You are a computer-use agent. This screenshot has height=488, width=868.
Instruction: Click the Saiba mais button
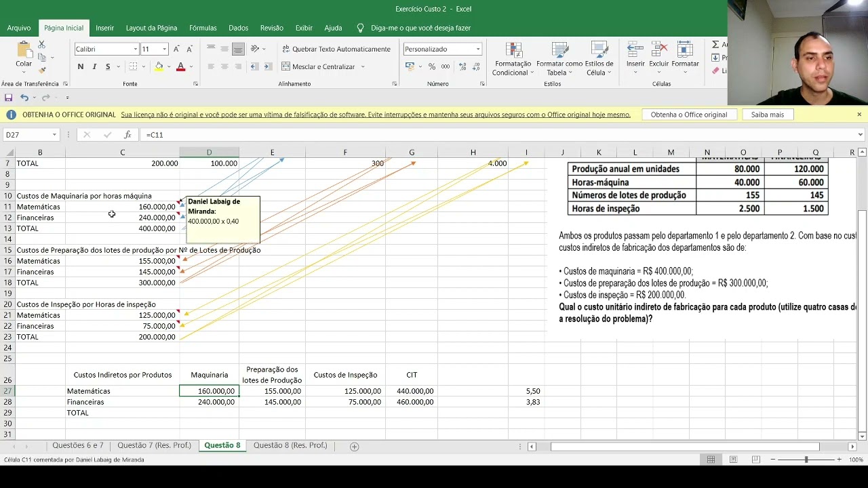pos(767,115)
